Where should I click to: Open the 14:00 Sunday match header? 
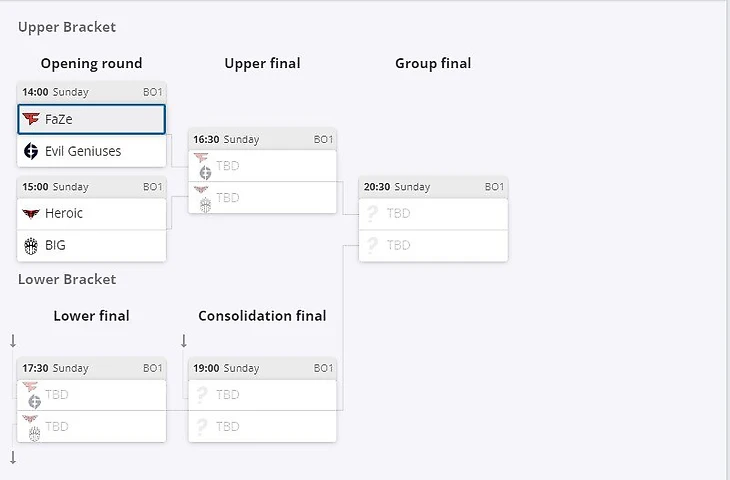tap(92, 92)
